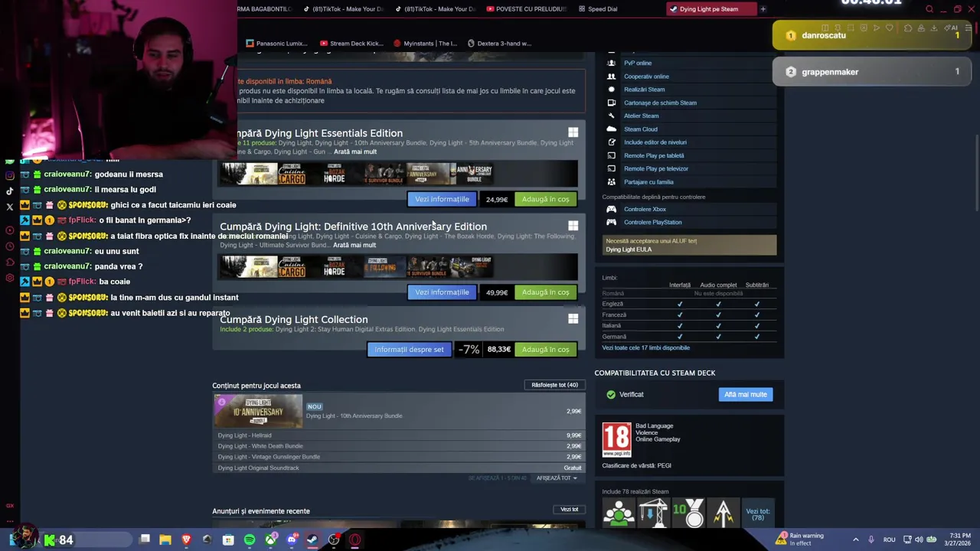Click the Controlere Xbox gamepad icon
The image size is (980, 551).
pyautogui.click(x=611, y=209)
